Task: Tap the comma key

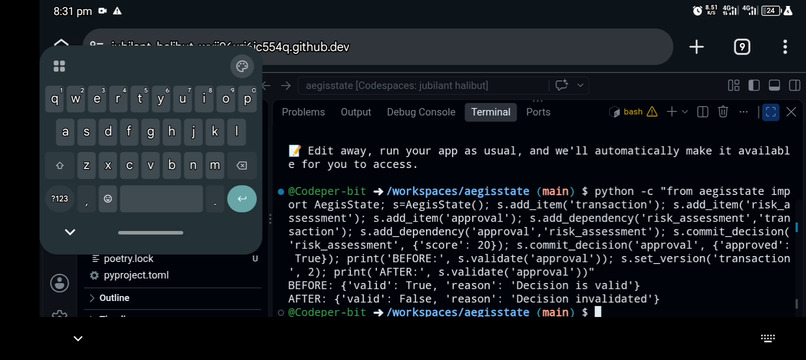Action: [86, 199]
